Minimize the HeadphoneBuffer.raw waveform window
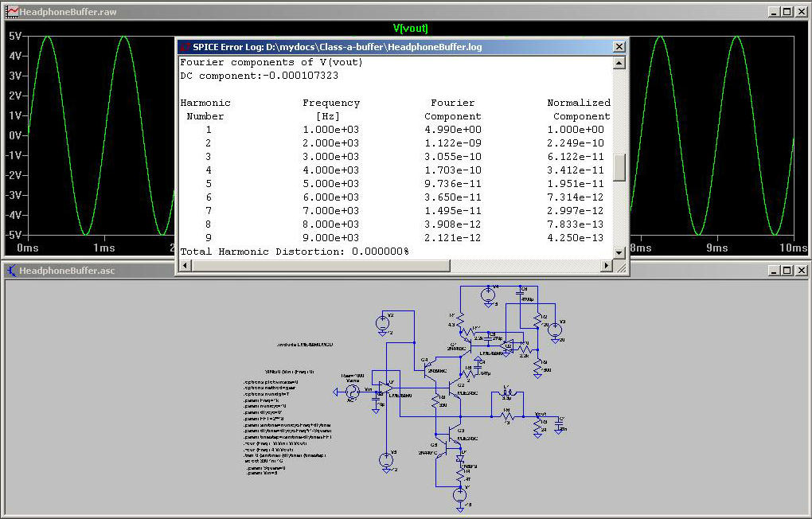 [x=774, y=11]
